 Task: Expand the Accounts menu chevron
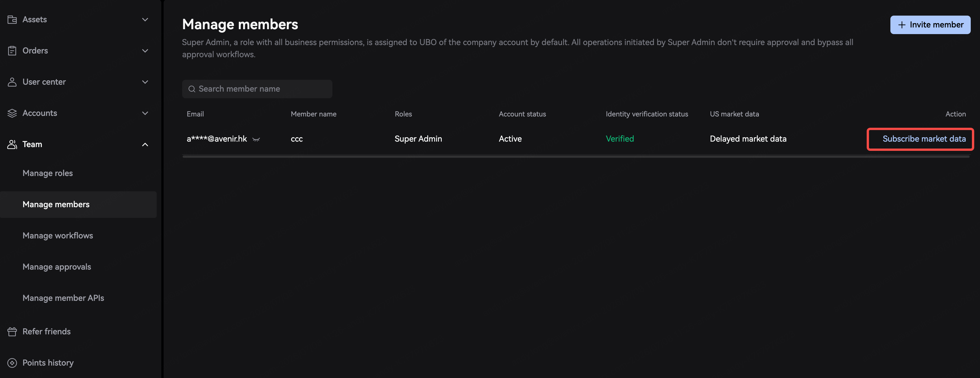click(145, 113)
